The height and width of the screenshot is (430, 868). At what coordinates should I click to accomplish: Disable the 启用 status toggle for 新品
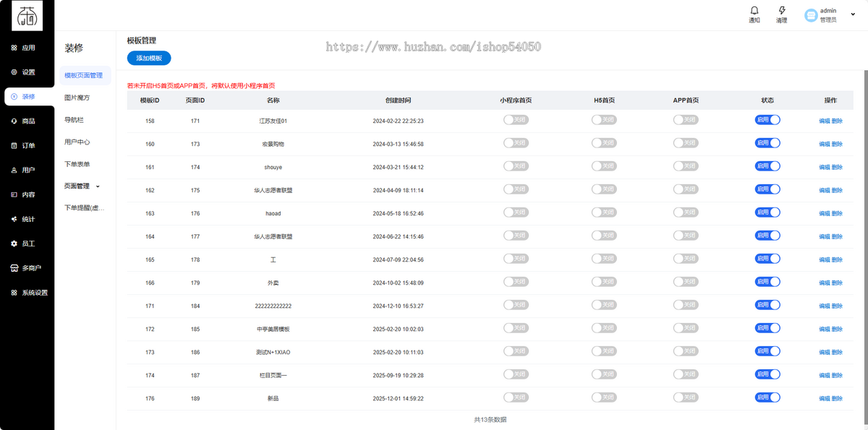767,397
